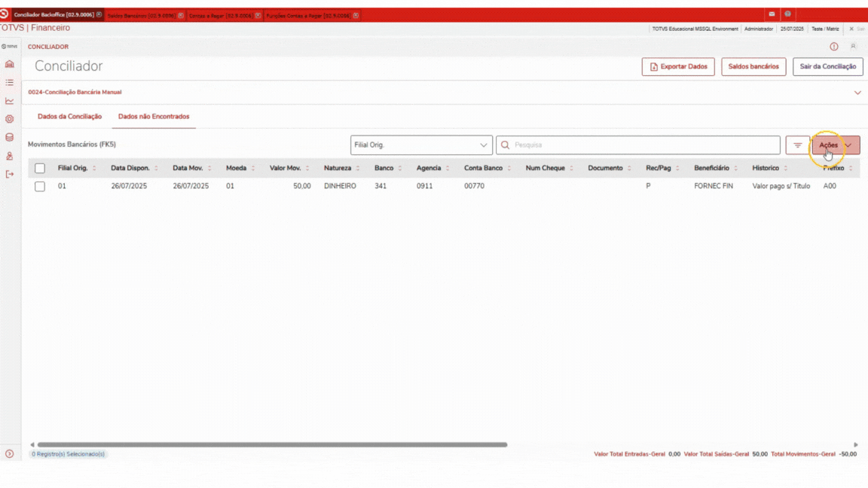Open the settings gear icon in sidebar
This screenshot has height=488, width=868.
point(9,119)
